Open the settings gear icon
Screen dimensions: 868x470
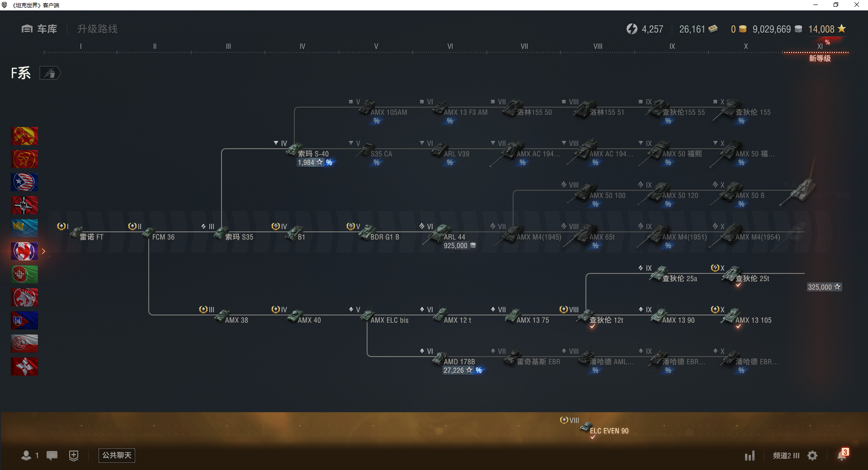coord(812,456)
